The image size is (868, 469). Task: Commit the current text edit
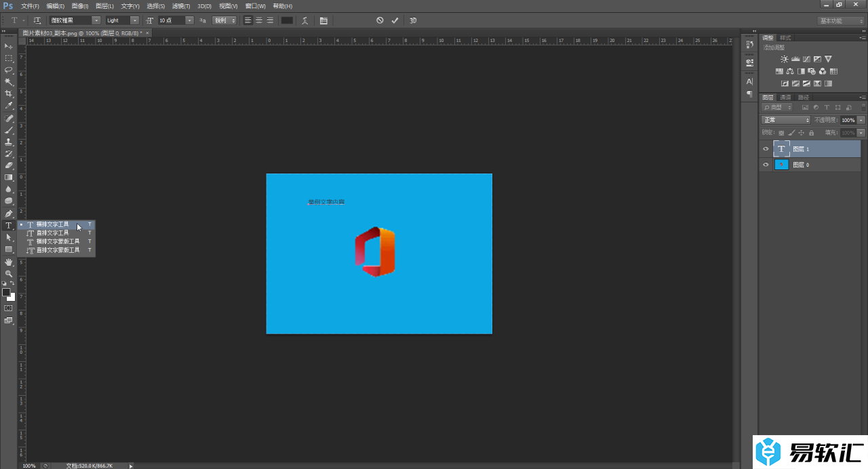(395, 20)
